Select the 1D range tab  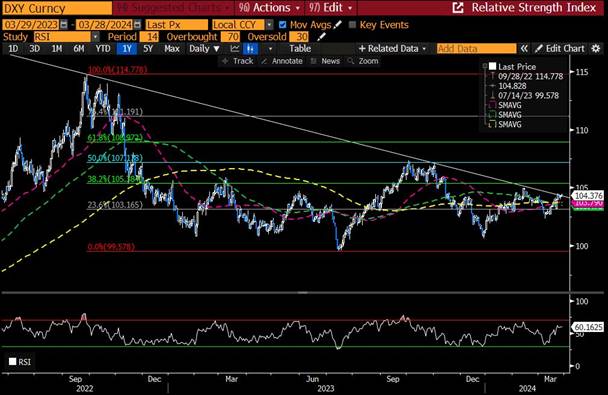(13, 48)
